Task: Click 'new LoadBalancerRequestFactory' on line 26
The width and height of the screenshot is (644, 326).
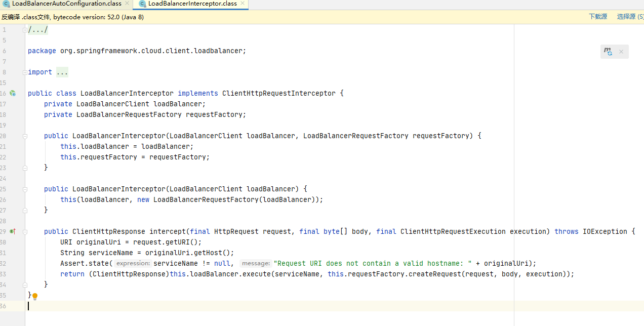Action: click(x=198, y=200)
